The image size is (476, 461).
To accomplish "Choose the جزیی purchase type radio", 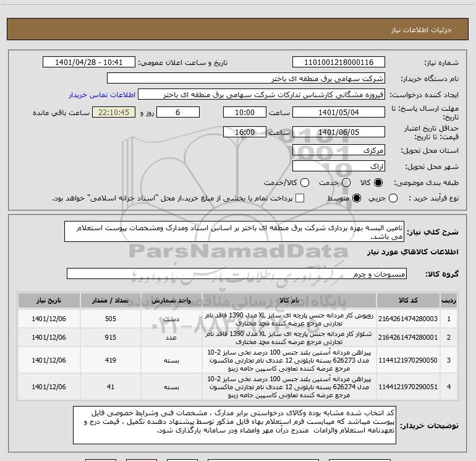I will [393, 198].
